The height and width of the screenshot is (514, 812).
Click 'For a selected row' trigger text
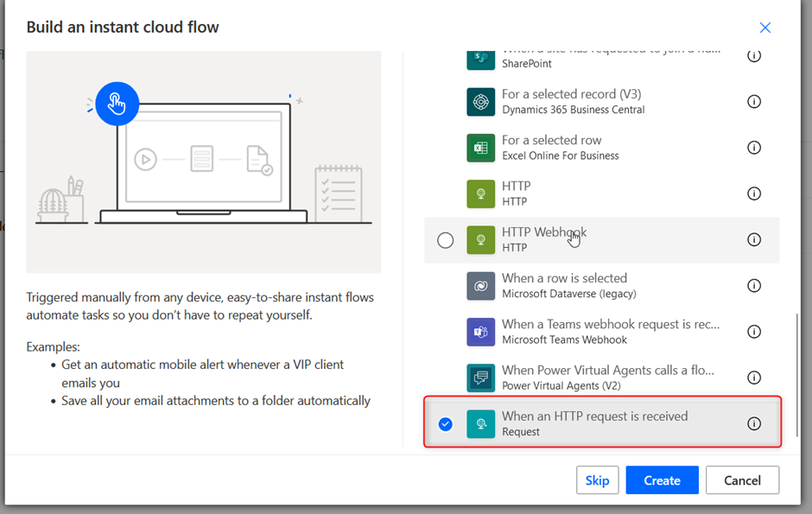(x=551, y=140)
